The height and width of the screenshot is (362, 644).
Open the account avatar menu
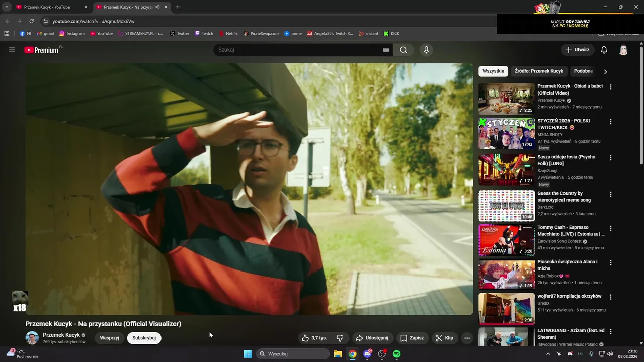(623, 50)
